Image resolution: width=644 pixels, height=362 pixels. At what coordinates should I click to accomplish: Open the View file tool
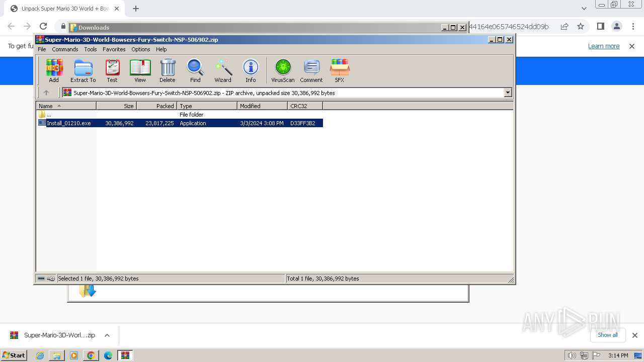(140, 70)
